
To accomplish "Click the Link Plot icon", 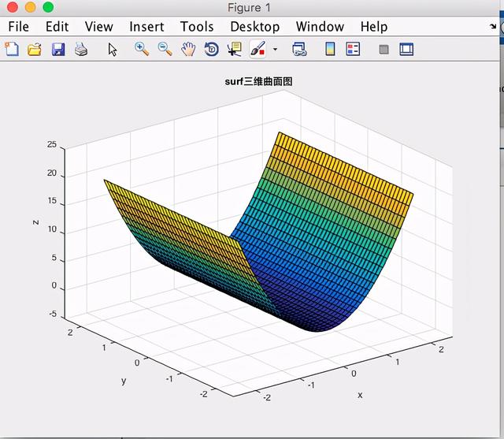I will (299, 50).
